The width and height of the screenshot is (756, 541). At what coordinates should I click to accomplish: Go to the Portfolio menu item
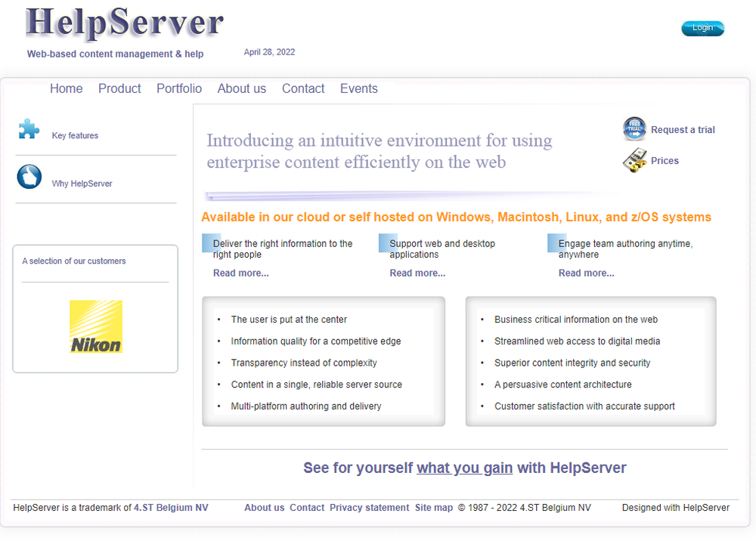point(179,88)
